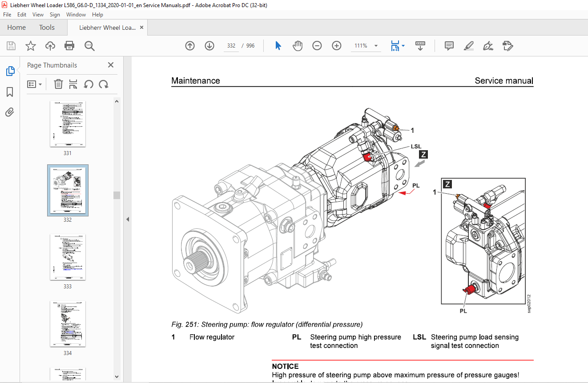Image resolution: width=588 pixels, height=383 pixels.
Task: Rotate pages counterclockwise in thumbnails panel
Action: point(89,84)
